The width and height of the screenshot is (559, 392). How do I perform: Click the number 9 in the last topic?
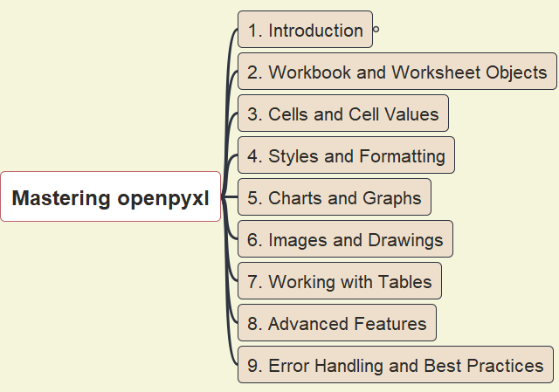point(252,366)
